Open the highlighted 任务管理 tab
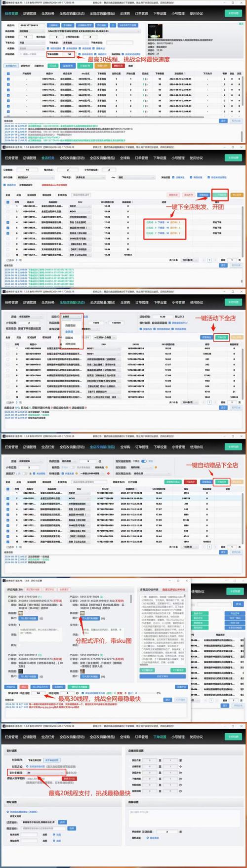 pyautogui.click(x=11, y=14)
